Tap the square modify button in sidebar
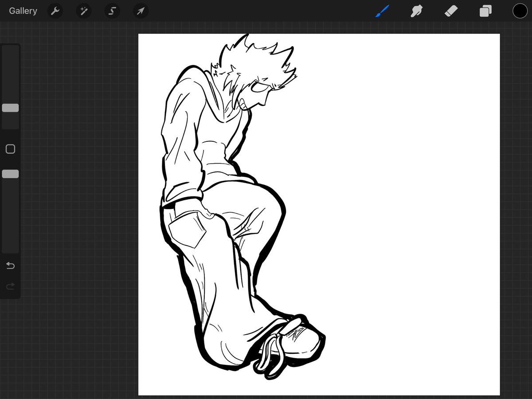Viewport: 532px width, 399px height. [x=10, y=149]
